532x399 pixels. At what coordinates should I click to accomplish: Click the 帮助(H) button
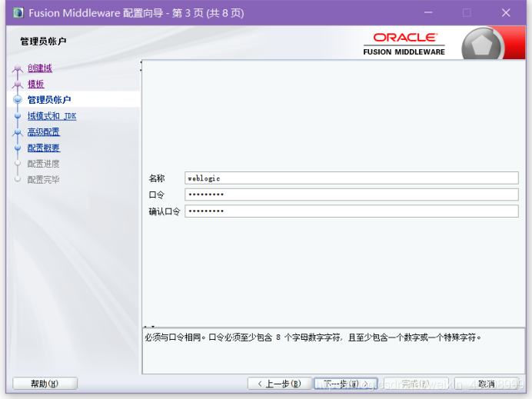click(45, 384)
